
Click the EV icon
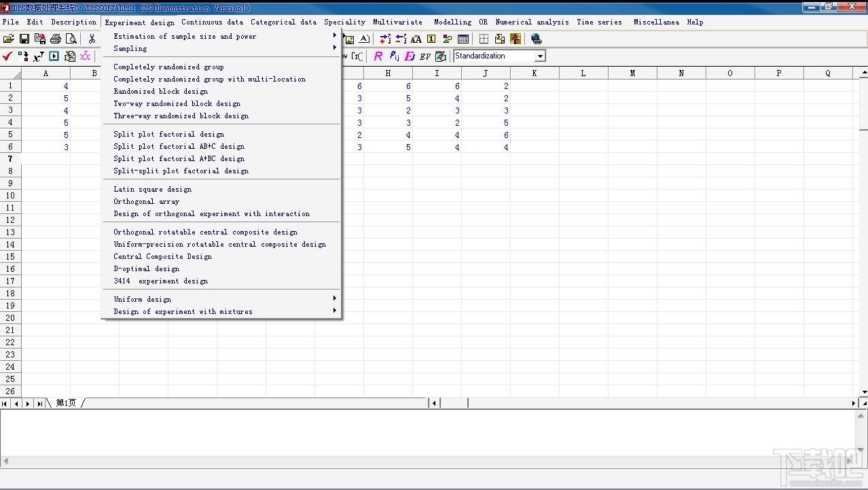click(425, 56)
